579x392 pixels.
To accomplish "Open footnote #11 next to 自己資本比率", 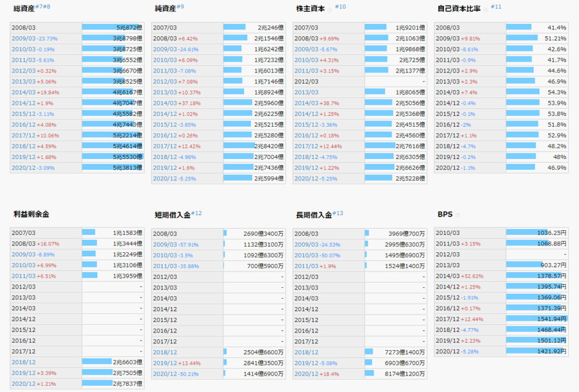I will pos(496,7).
